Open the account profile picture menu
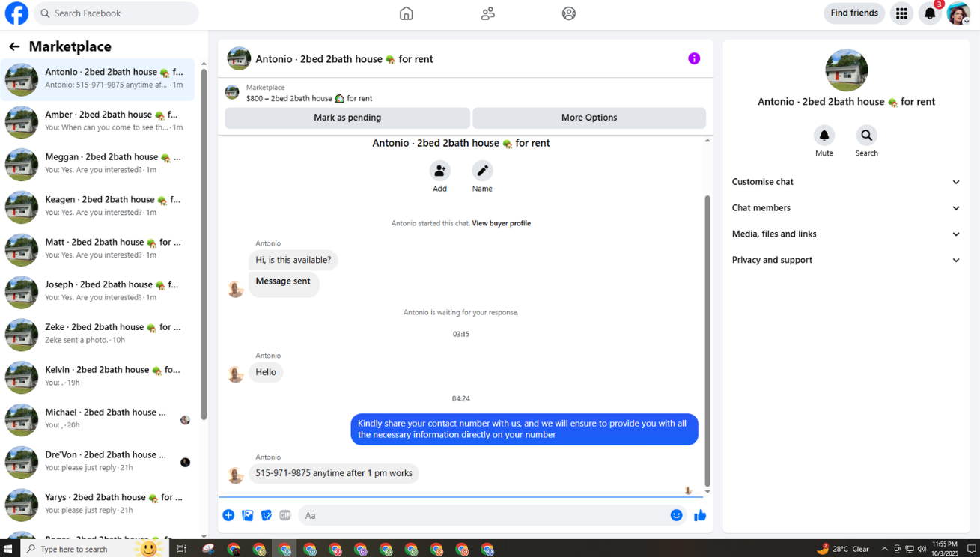Image resolution: width=980 pixels, height=557 pixels. click(x=958, y=13)
